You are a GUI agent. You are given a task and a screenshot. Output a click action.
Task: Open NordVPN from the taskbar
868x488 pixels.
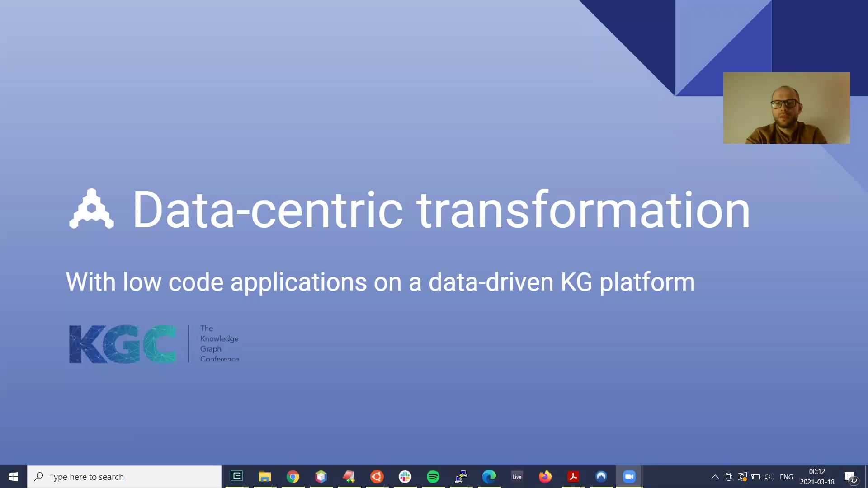point(601,476)
